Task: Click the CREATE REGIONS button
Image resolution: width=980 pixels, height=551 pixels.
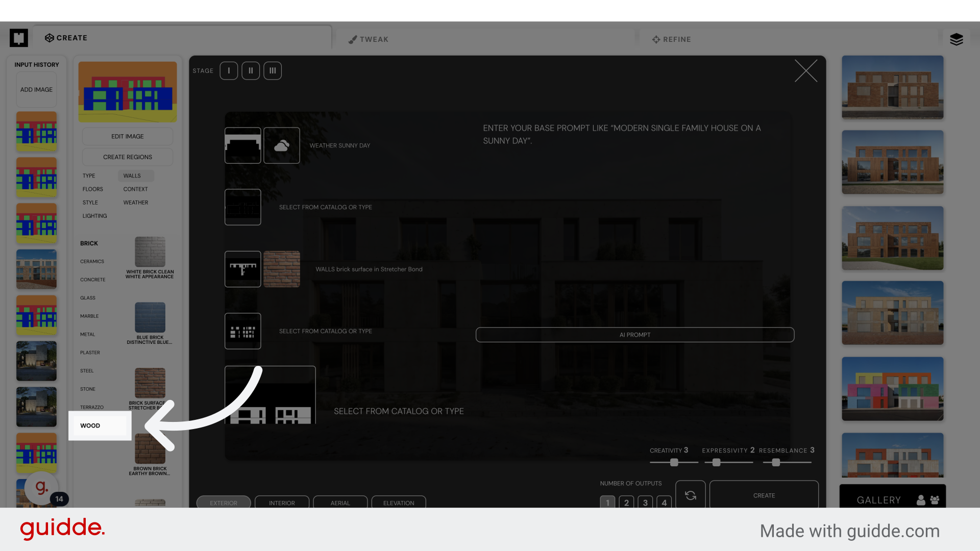Action: point(128,157)
